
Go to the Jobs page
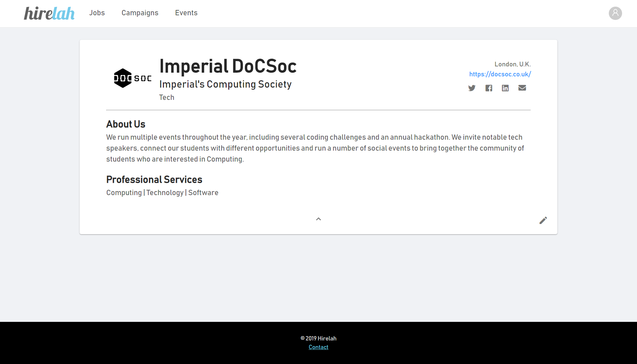pyautogui.click(x=97, y=13)
